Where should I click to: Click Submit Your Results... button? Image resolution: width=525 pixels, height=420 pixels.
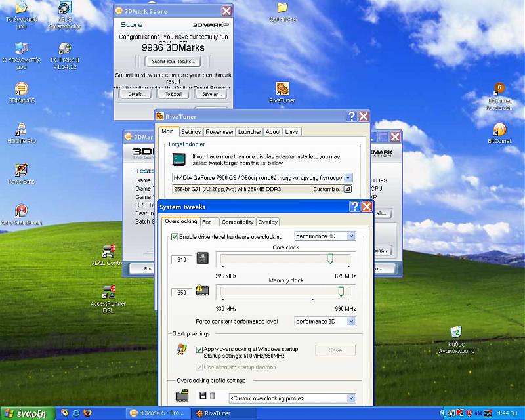coord(173,61)
